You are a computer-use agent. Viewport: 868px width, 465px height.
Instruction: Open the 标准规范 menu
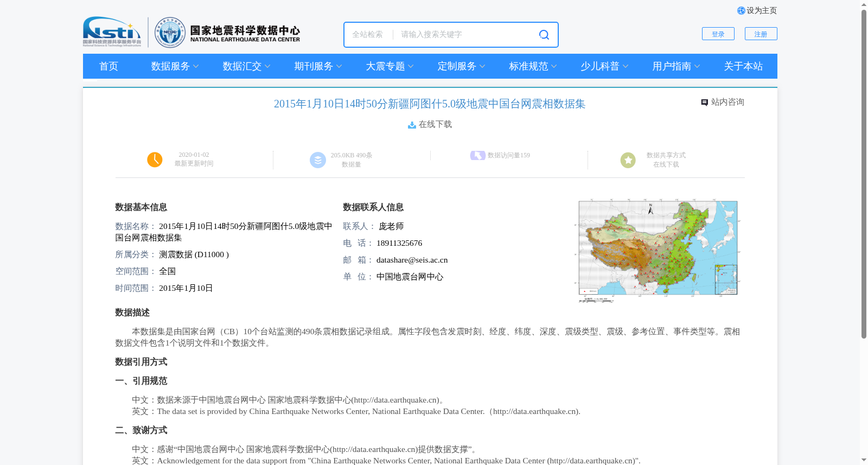tap(528, 66)
